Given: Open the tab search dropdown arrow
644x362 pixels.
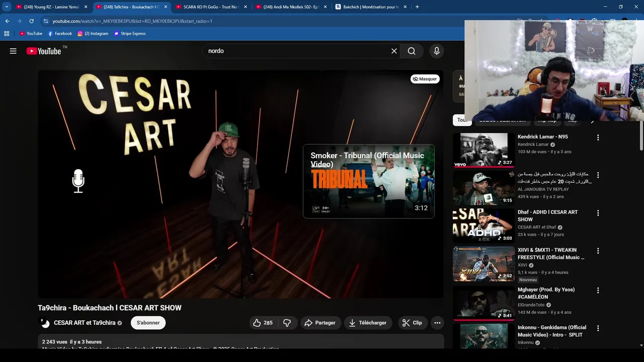Looking at the screenshot, I should (x=7, y=7).
